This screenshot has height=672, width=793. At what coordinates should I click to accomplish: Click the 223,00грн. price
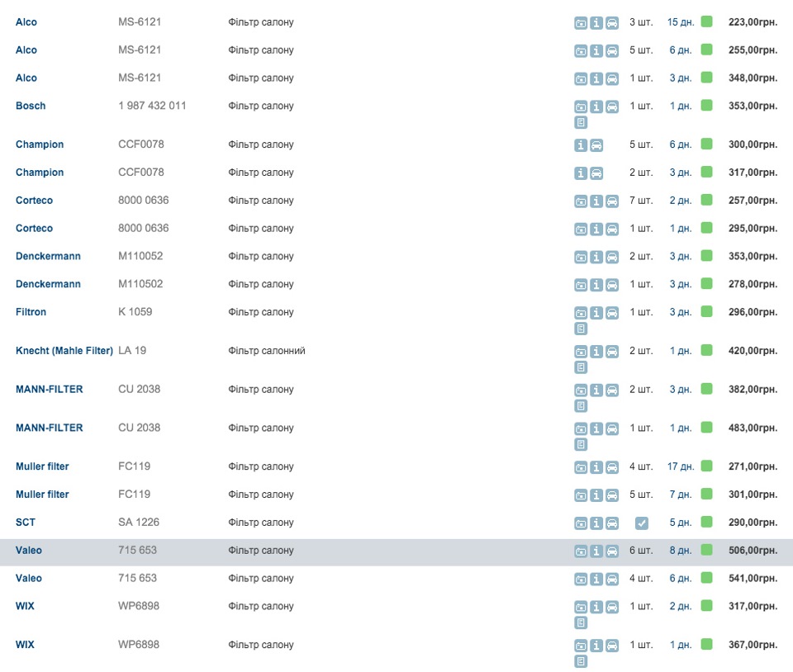click(753, 22)
